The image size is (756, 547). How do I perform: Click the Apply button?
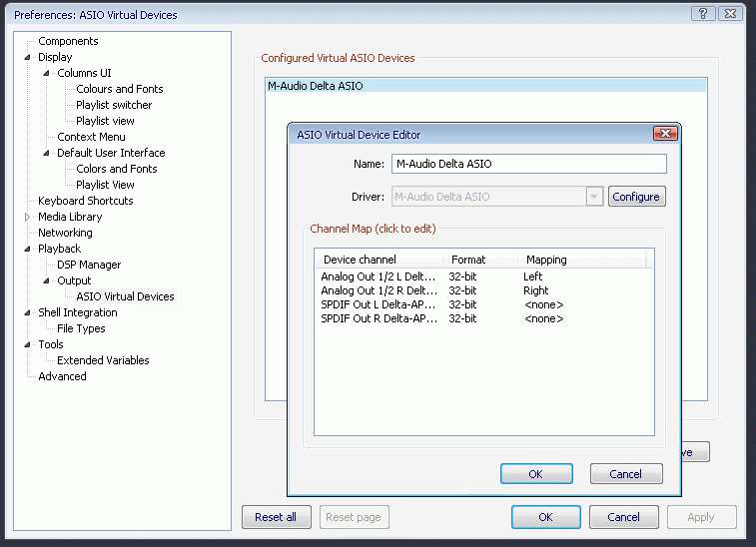click(701, 517)
